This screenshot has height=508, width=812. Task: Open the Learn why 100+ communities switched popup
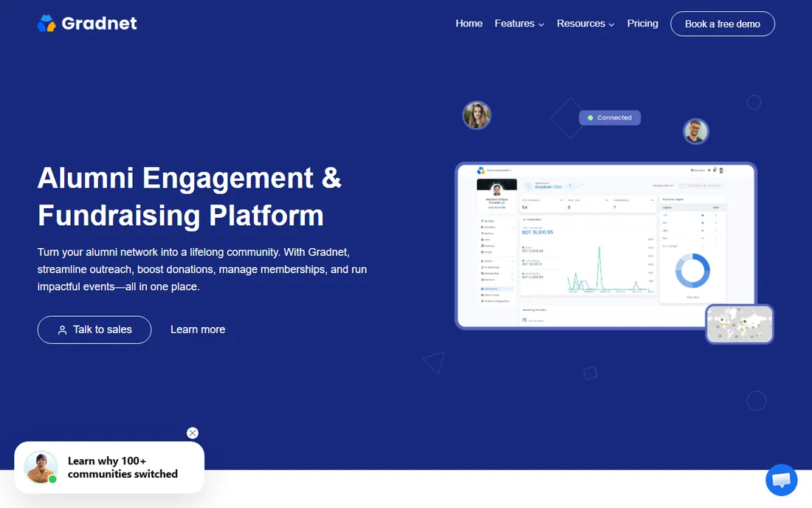tap(109, 467)
